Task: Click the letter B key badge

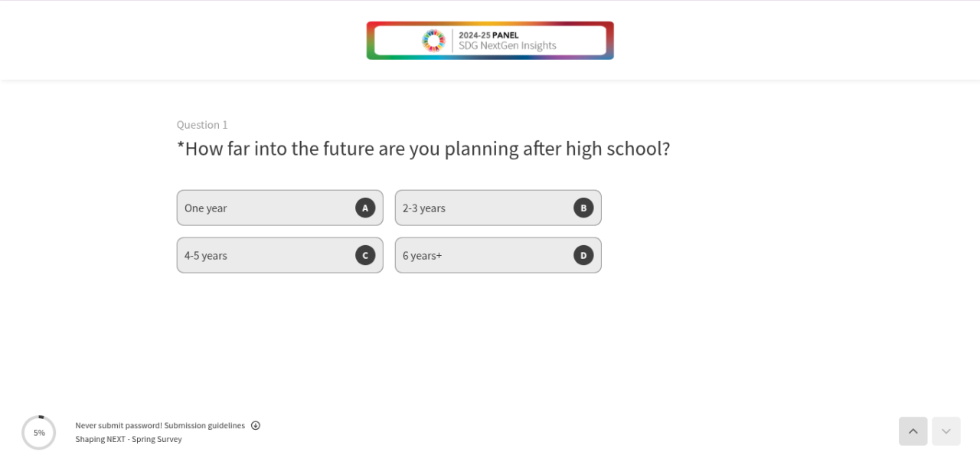Action: pos(583,208)
